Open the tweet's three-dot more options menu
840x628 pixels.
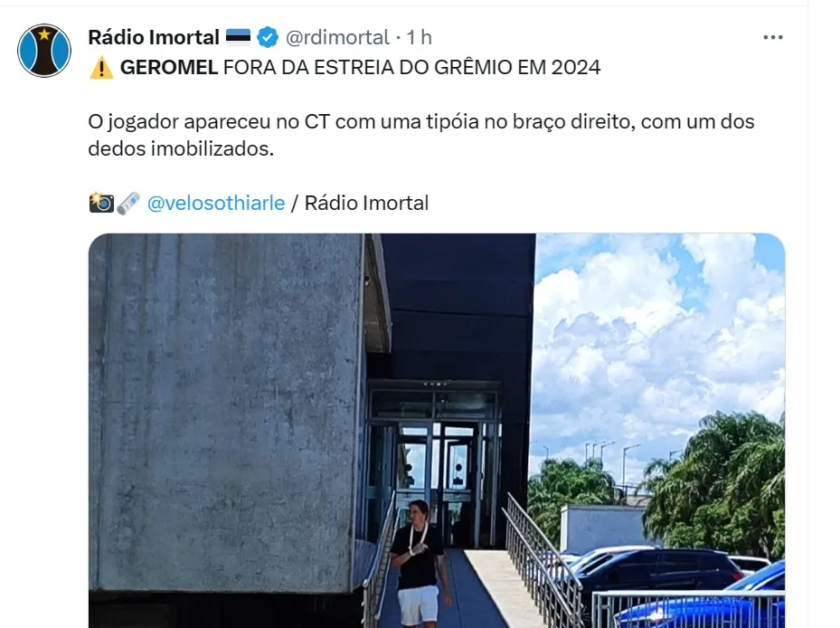point(772,37)
